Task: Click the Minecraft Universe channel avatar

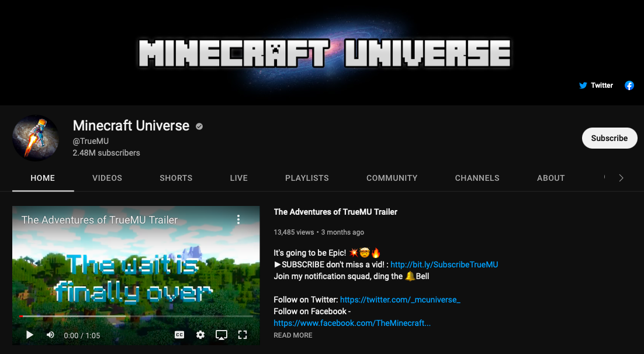Action: (x=36, y=138)
